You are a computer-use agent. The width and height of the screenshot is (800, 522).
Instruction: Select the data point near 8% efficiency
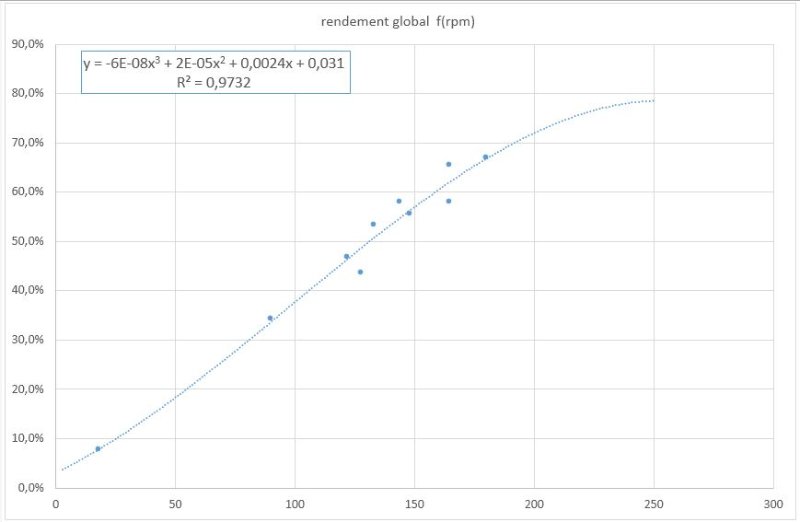click(98, 449)
